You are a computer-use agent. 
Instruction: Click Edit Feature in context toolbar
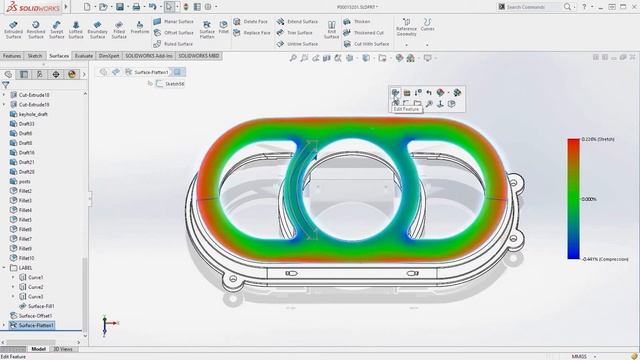click(395, 93)
